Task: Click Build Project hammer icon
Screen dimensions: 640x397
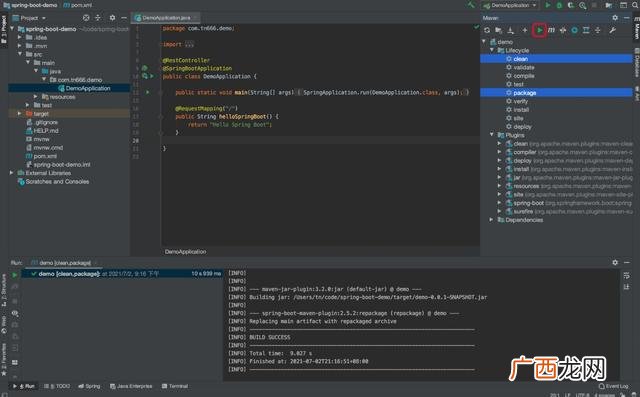Action: pyautogui.click(x=471, y=5)
